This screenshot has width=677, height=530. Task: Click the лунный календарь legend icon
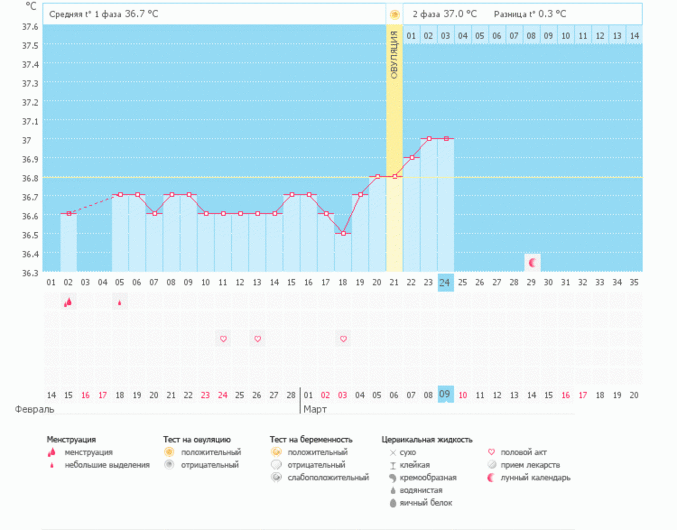[491, 478]
